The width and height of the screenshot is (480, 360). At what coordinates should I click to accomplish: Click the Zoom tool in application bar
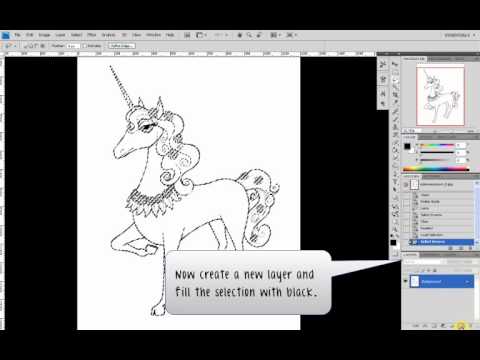[x=249, y=35]
